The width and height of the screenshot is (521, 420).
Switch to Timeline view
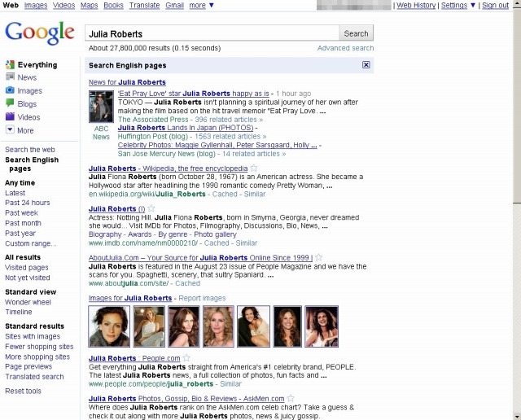pyautogui.click(x=19, y=312)
